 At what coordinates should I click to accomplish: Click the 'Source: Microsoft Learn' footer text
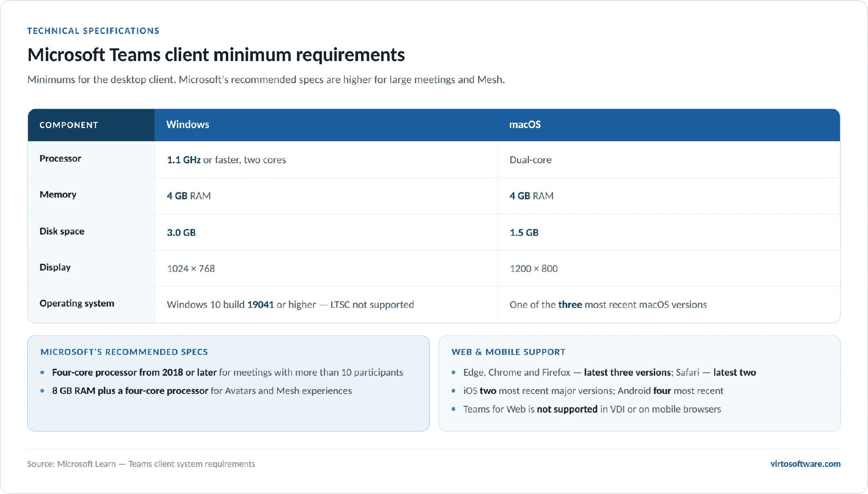(x=141, y=464)
